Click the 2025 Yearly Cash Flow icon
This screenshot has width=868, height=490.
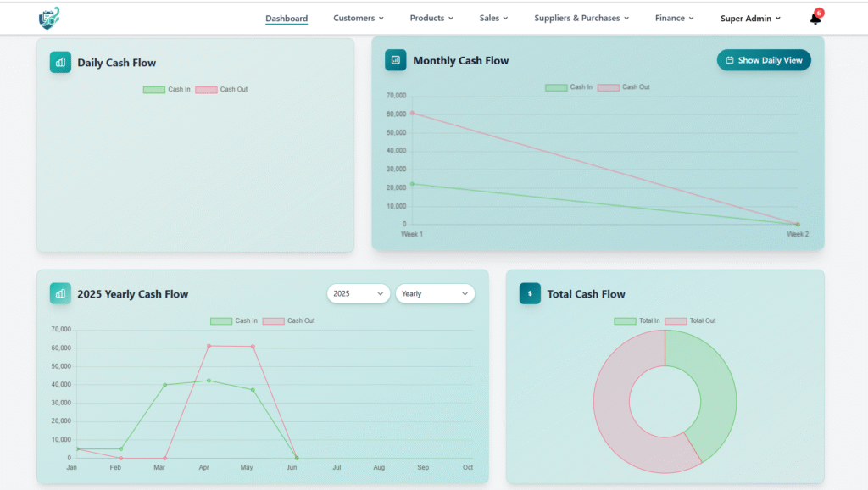[x=60, y=293]
